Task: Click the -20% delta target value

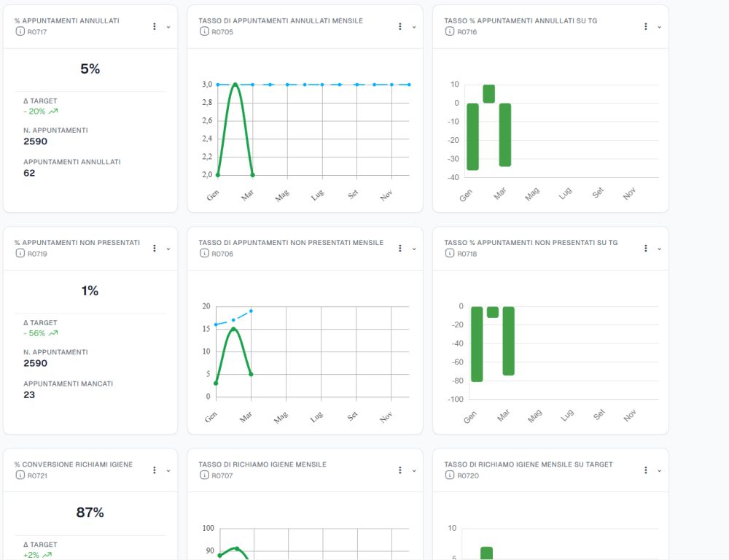Action: click(x=34, y=111)
